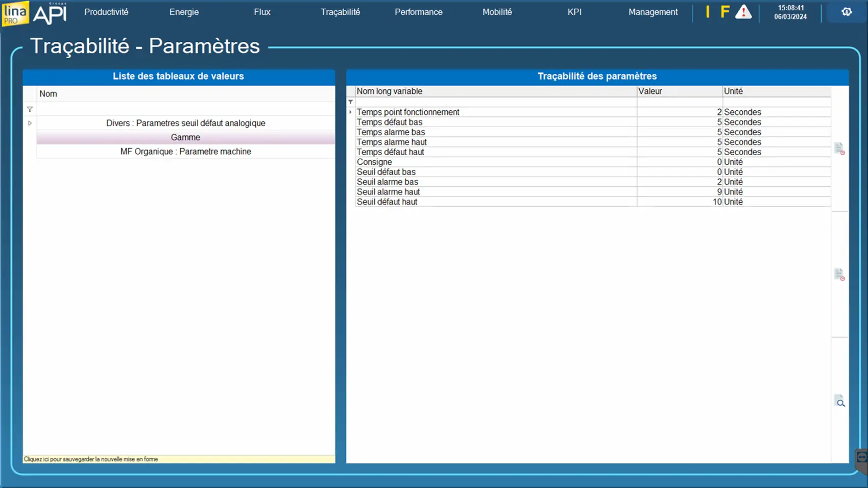
Task: Click the upper document history icon on right
Action: tap(839, 149)
